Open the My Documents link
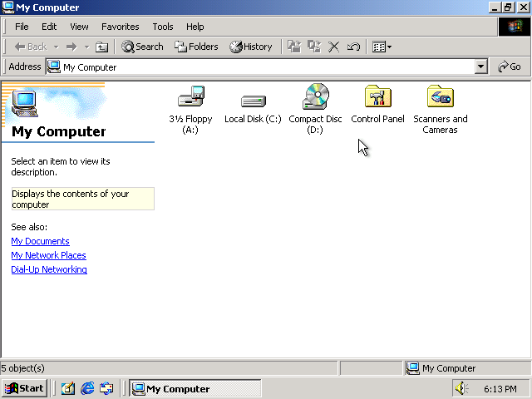This screenshot has height=399, width=532. pyautogui.click(x=41, y=241)
